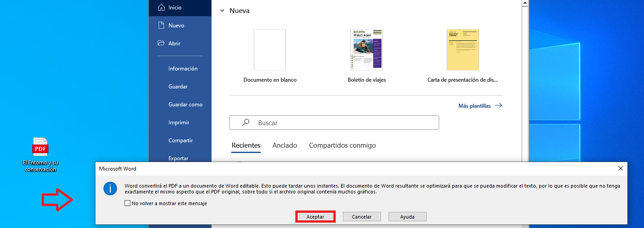Click the Boletín de viajes label
Image resolution: width=644 pixels, height=228 pixels.
[367, 80]
